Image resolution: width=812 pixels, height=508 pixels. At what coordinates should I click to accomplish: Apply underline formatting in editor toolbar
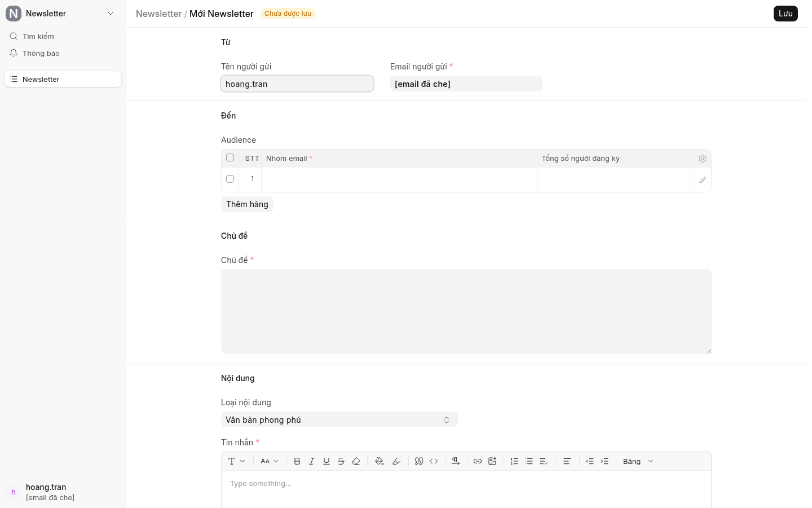click(326, 461)
